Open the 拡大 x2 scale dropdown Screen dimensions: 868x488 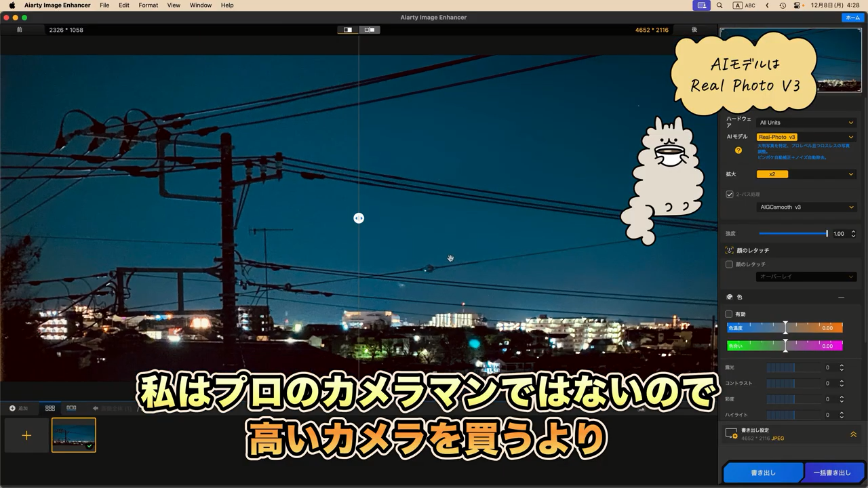(806, 174)
